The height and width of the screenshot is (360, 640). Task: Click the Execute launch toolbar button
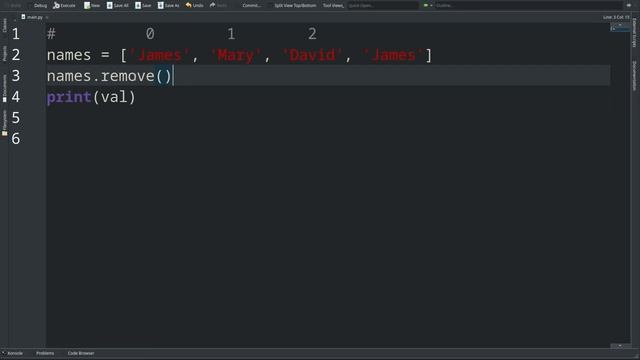tap(64, 5)
